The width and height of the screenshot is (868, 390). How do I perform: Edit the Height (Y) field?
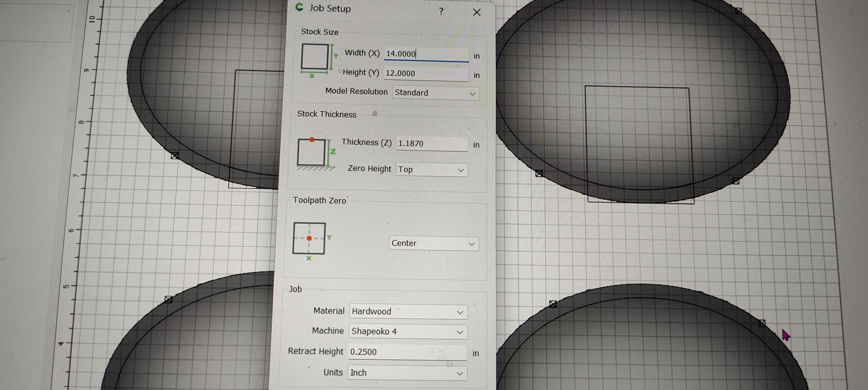[426, 74]
